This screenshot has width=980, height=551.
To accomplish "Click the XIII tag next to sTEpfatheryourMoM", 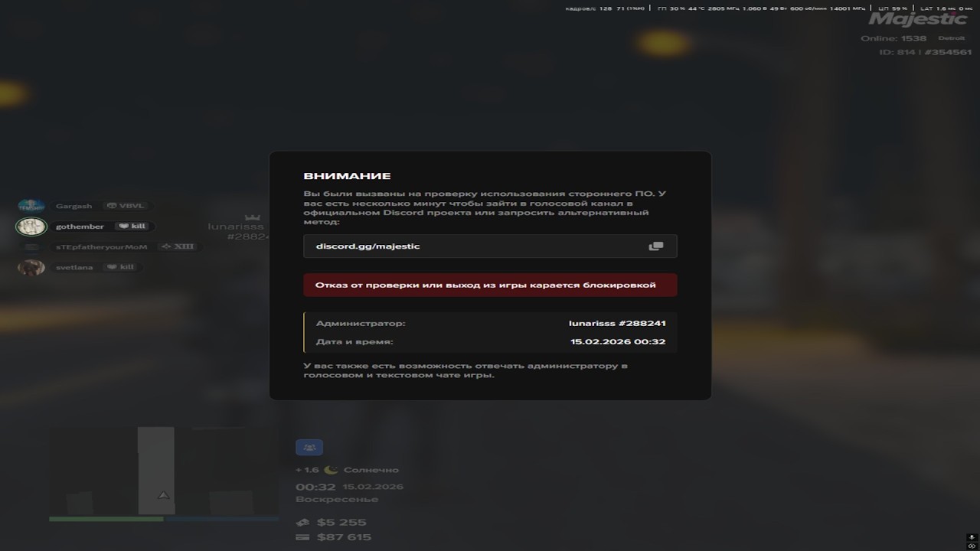I will (177, 247).
